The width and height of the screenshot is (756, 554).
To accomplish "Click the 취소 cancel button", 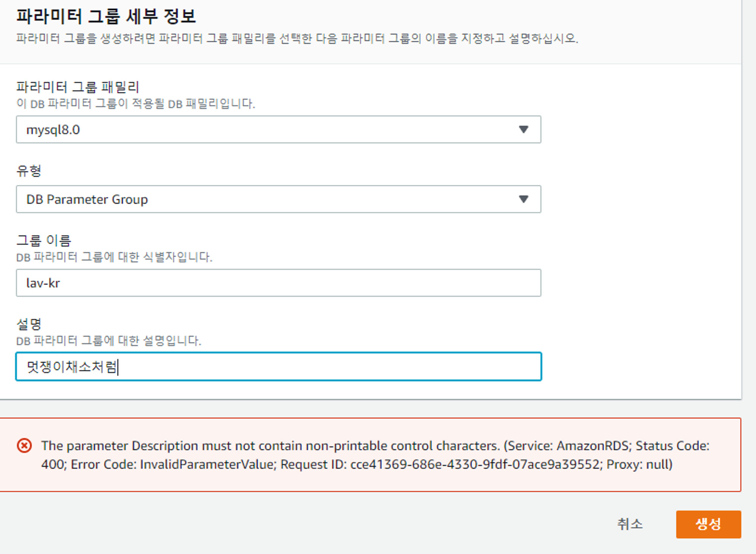I will tap(630, 524).
